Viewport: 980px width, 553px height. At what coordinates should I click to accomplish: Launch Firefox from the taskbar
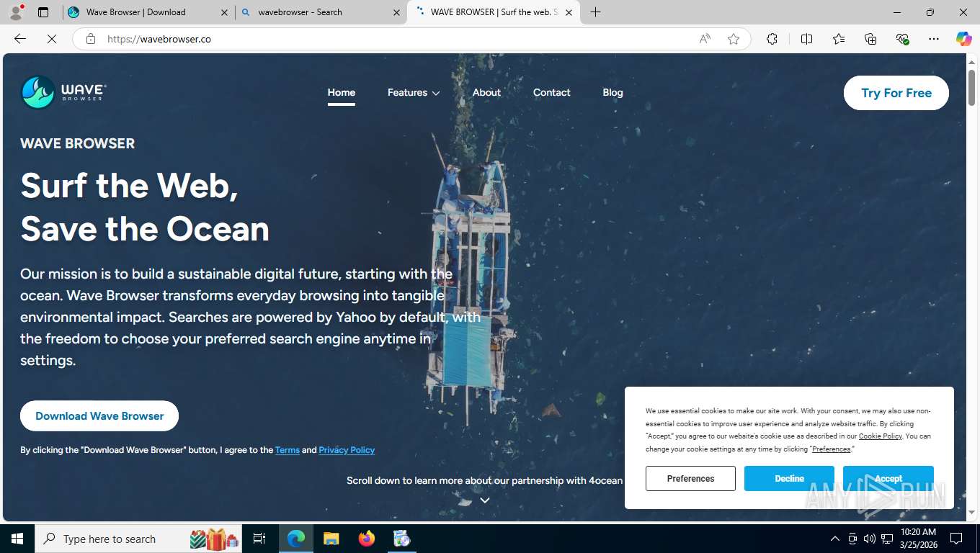click(366, 539)
